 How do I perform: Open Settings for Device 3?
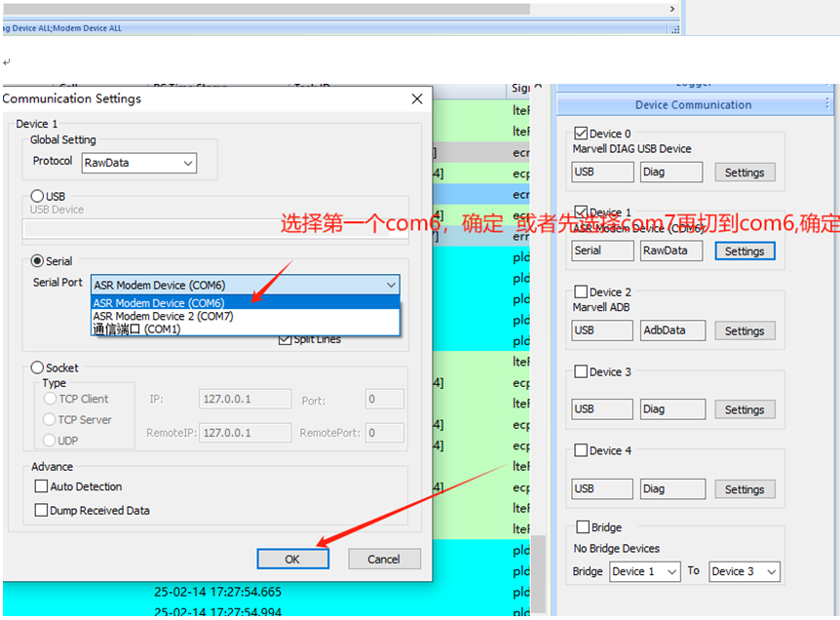point(745,410)
